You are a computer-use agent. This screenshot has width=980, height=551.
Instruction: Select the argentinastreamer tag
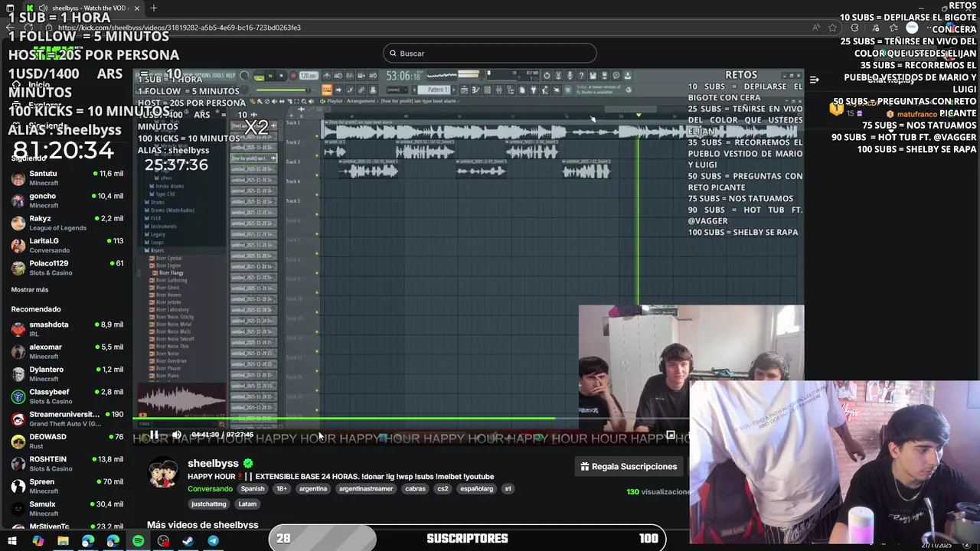click(367, 489)
